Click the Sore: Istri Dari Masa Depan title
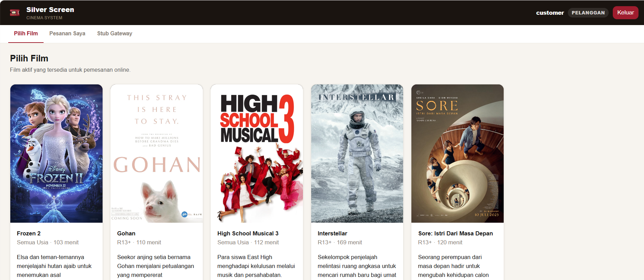The image size is (644, 280). click(456, 233)
